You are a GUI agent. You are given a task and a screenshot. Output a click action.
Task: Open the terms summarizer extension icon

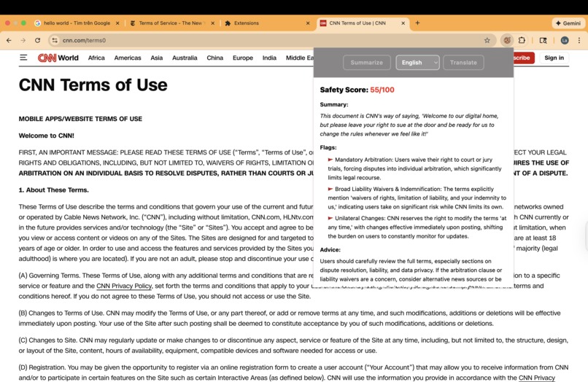coord(506,40)
